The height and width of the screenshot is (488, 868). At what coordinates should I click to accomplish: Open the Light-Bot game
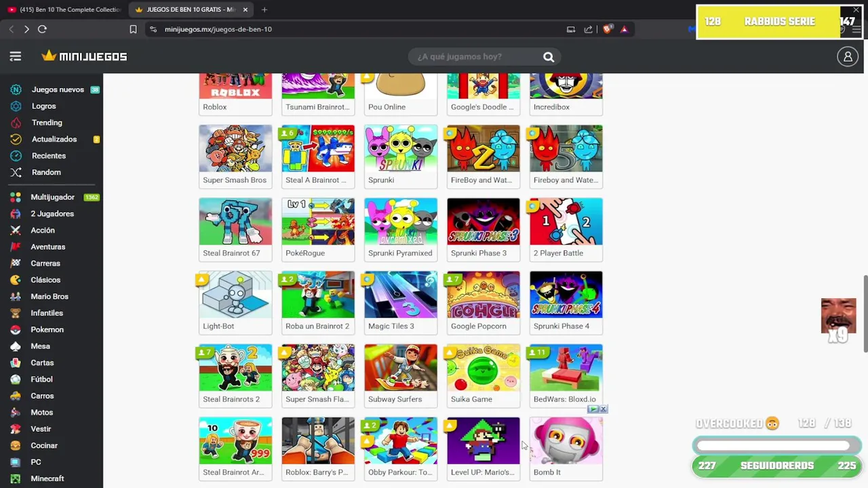235,302
